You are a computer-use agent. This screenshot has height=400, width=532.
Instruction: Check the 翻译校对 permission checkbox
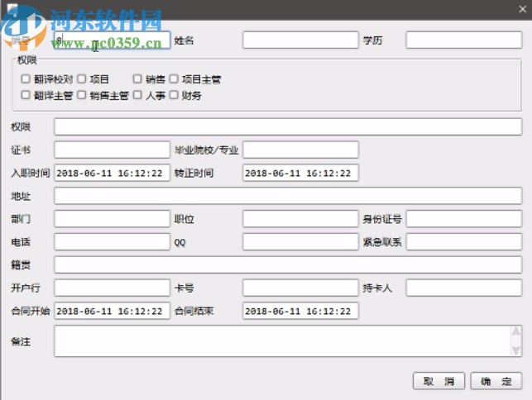pyautogui.click(x=26, y=79)
